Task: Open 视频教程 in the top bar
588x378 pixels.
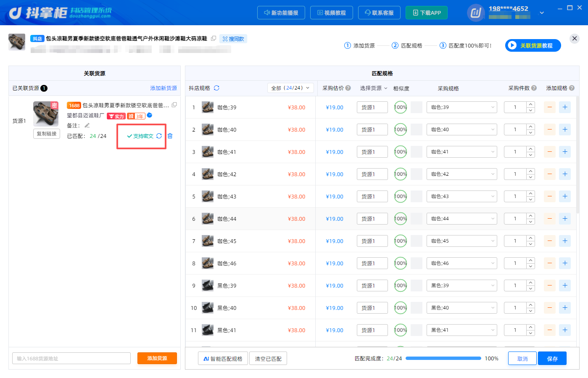Action: click(x=331, y=13)
